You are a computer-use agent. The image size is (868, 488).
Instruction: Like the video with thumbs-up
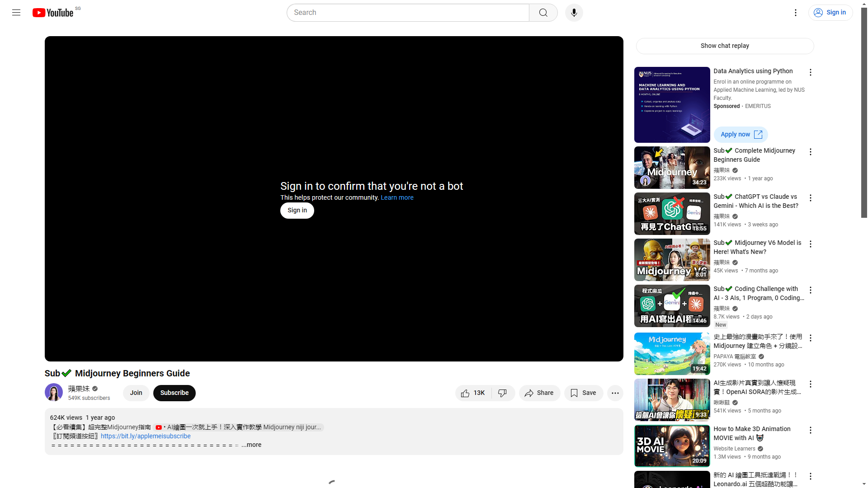[473, 393]
